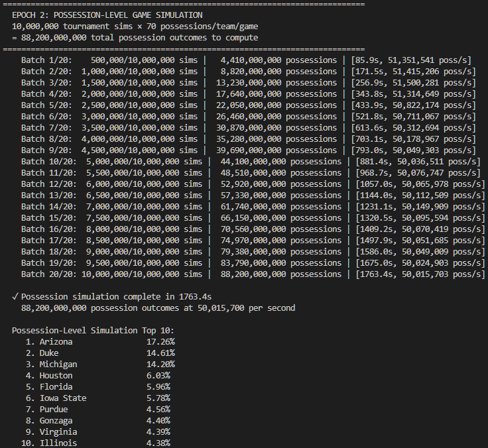Click the 'Batch 15/20:' output line

point(253,218)
